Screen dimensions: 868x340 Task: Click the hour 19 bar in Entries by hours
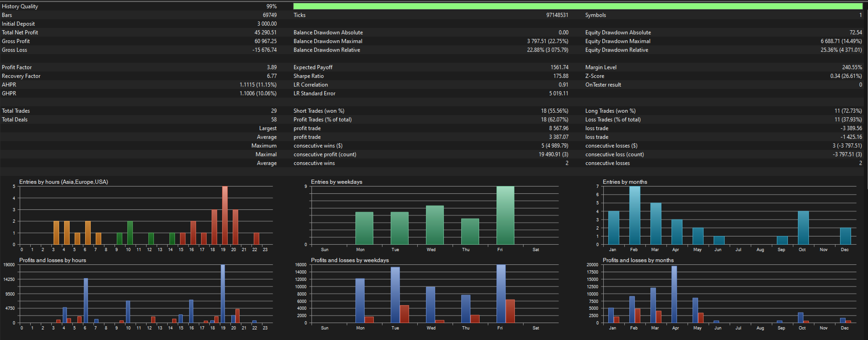click(x=225, y=215)
